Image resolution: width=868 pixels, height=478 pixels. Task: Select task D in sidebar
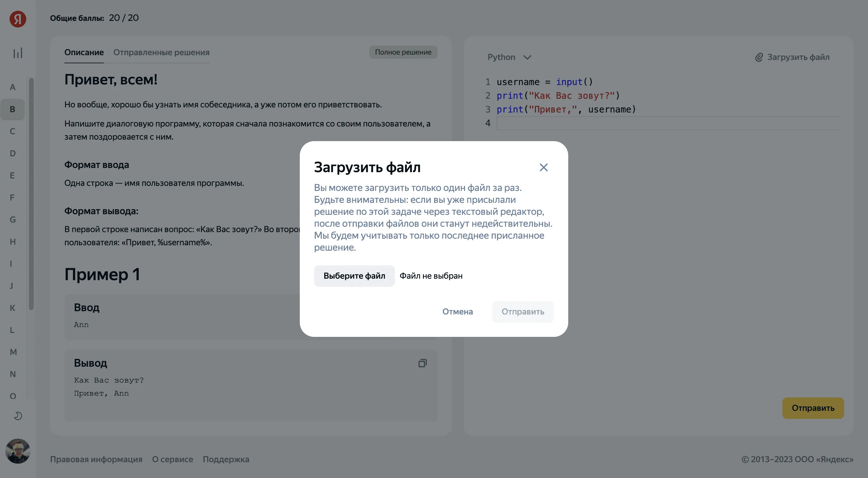[x=13, y=153]
